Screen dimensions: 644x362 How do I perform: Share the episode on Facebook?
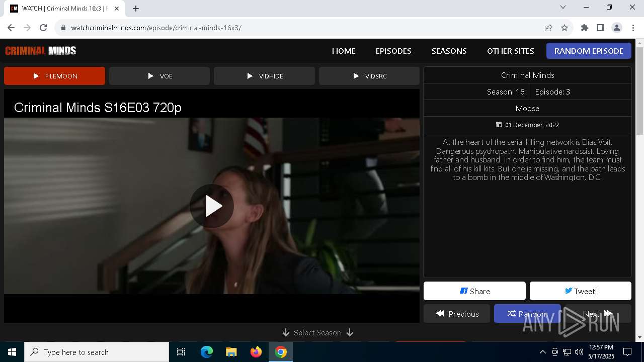coord(474,291)
